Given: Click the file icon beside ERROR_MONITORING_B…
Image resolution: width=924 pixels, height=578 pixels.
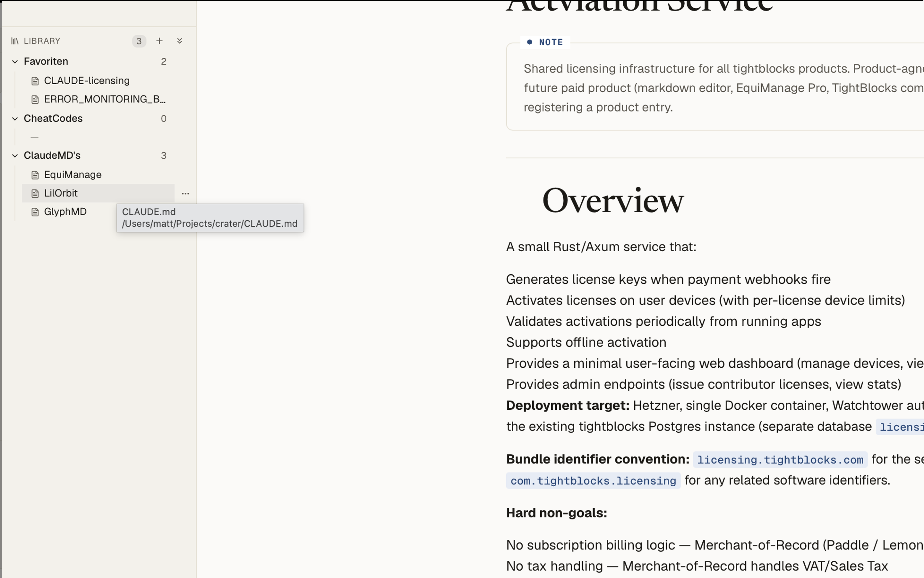Looking at the screenshot, I should tap(35, 100).
